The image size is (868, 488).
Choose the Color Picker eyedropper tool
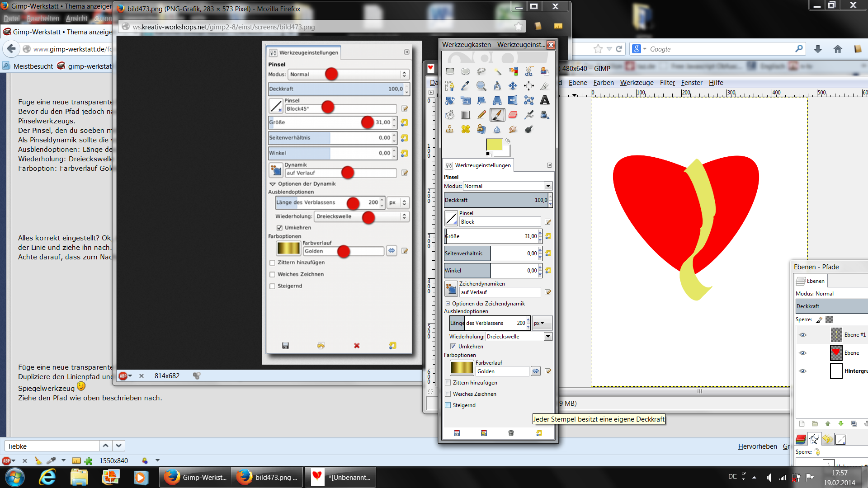465,86
